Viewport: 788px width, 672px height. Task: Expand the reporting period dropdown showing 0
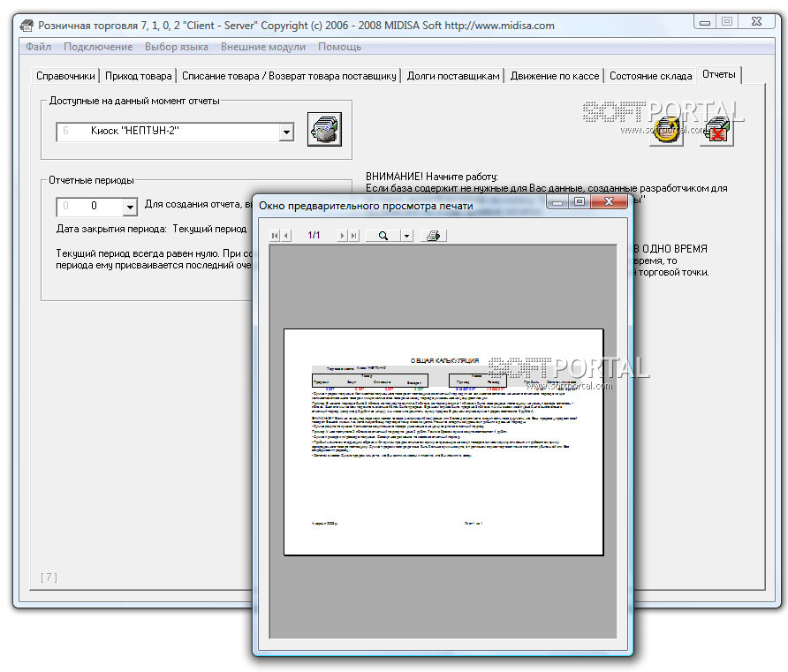(130, 207)
